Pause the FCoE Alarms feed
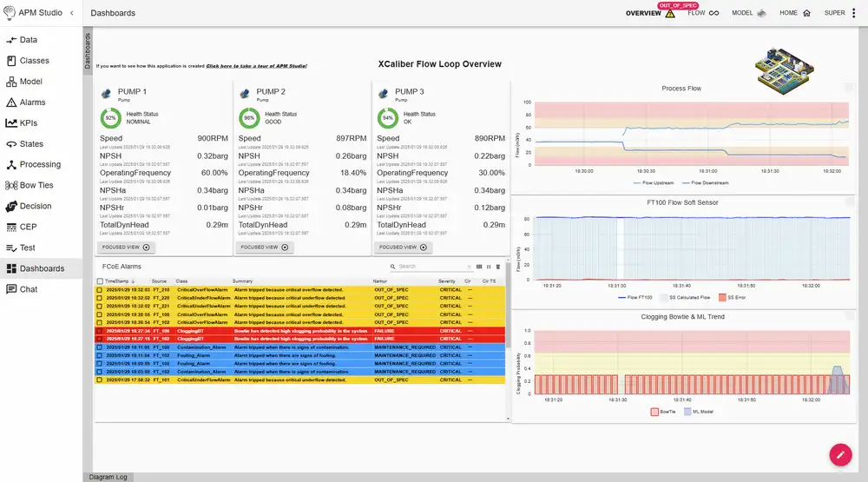This screenshot has width=868, height=482. (x=489, y=267)
